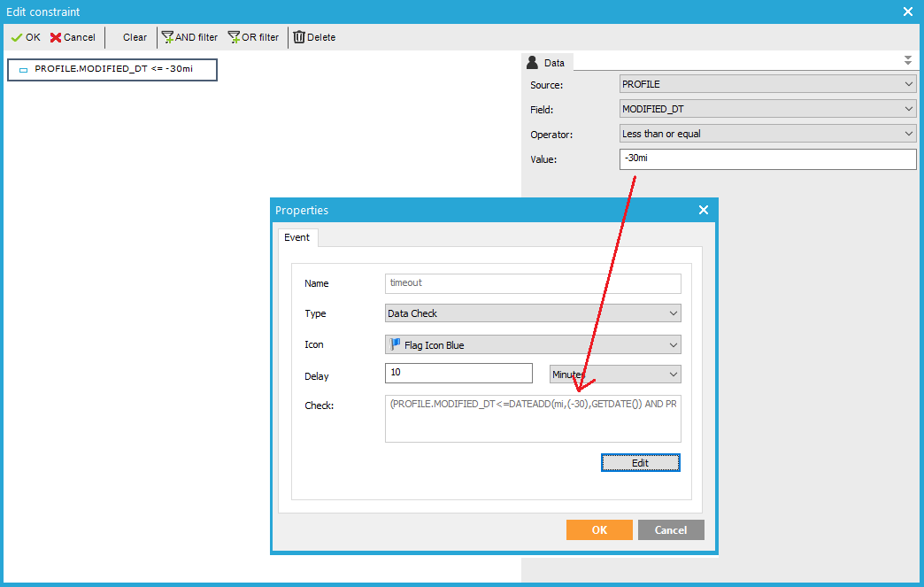Open the Icon dropdown showing Flag Icon Blue
This screenshot has height=587, width=924.
click(x=533, y=344)
